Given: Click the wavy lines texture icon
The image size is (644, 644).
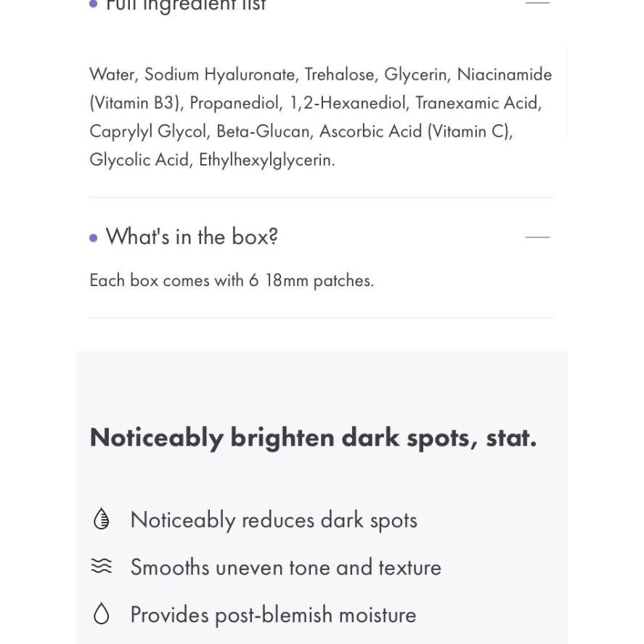Looking at the screenshot, I should 102,566.
